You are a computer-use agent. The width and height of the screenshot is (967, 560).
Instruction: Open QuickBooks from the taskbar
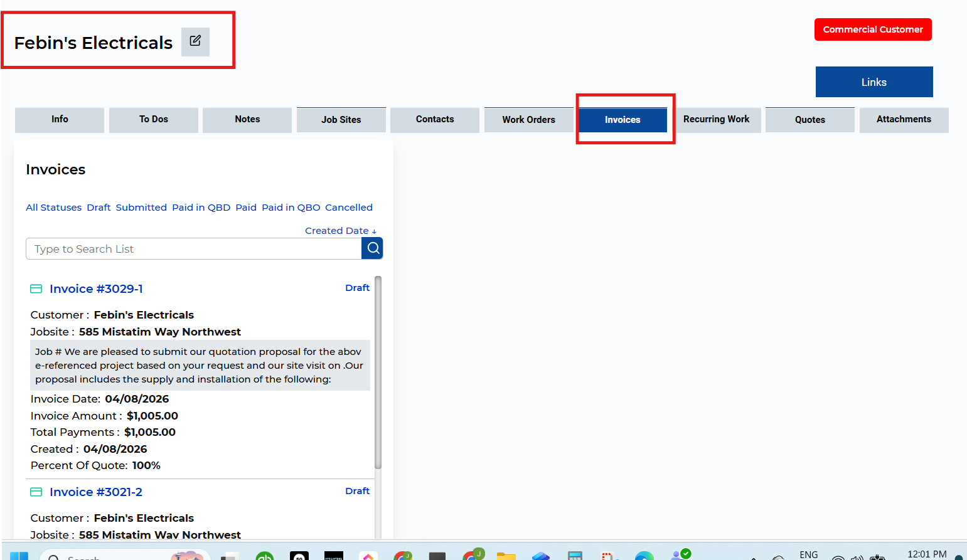(264, 556)
